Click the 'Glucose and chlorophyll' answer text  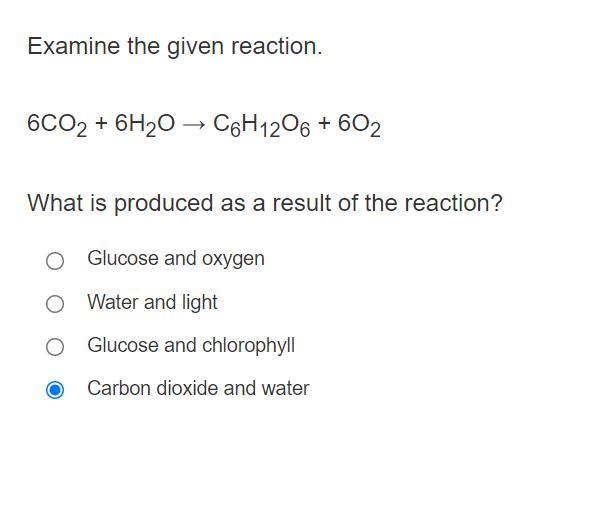click(x=190, y=345)
